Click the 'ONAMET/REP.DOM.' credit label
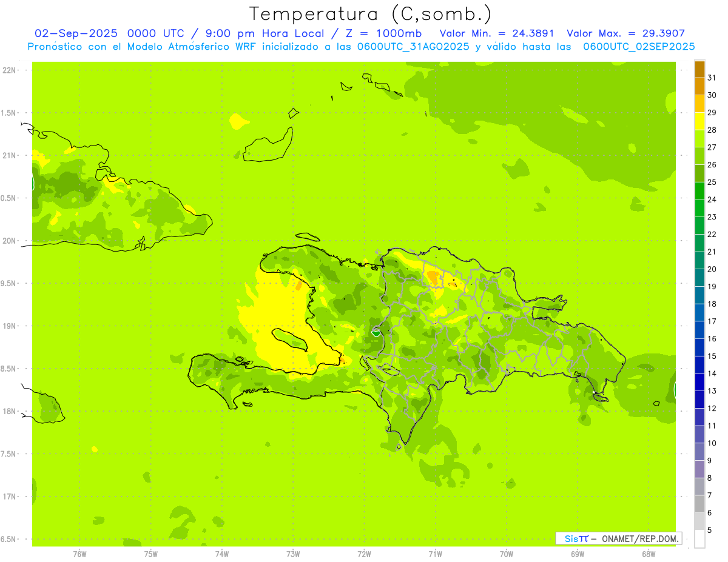Viewport: 728px width, 562px height. (x=639, y=538)
